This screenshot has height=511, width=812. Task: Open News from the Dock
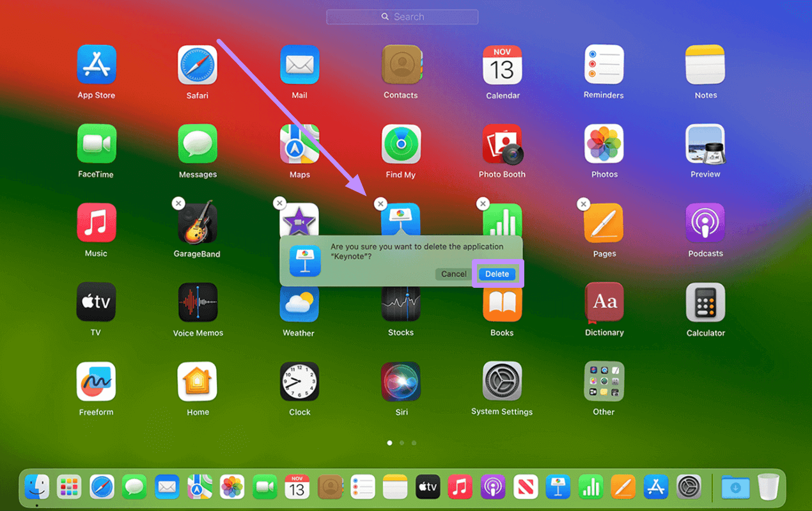point(526,487)
